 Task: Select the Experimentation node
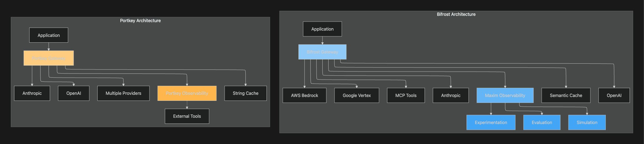[491, 122]
